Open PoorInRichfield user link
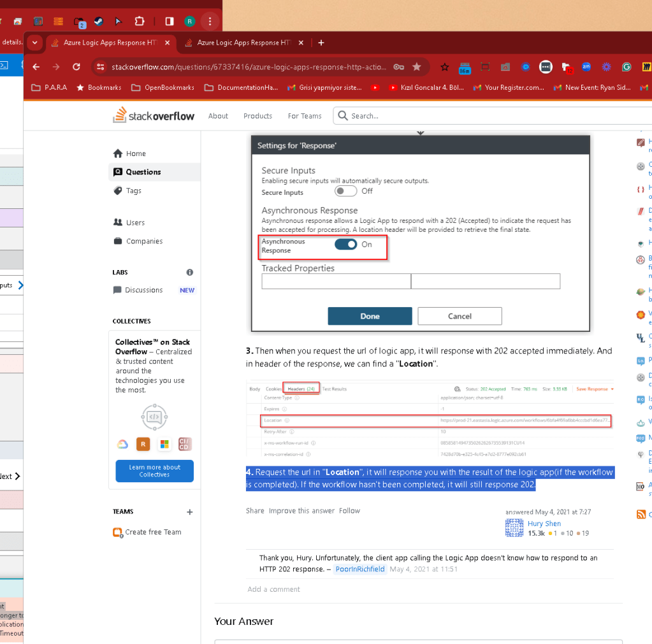The width and height of the screenshot is (652, 644). (360, 569)
